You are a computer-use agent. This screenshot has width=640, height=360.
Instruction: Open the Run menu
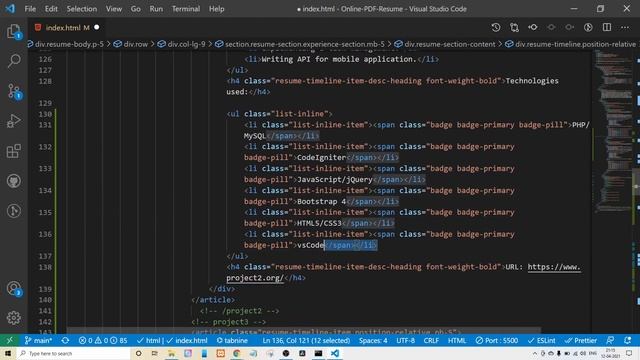click(x=156, y=9)
